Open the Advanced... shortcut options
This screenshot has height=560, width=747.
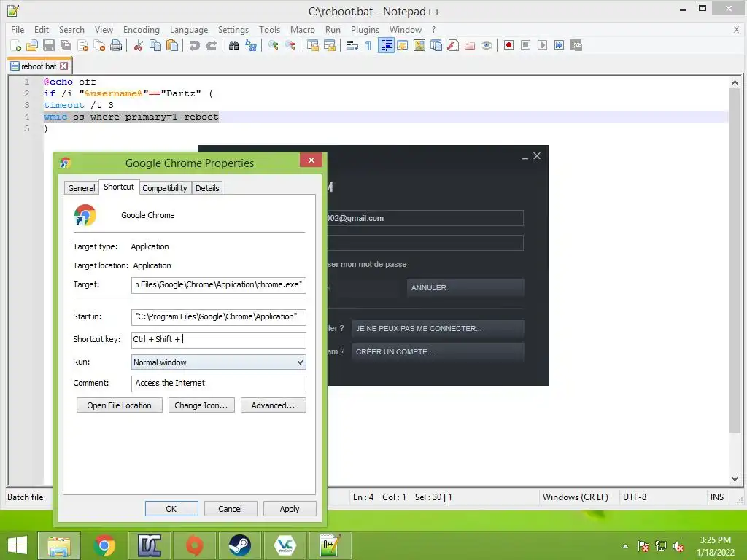(273, 405)
